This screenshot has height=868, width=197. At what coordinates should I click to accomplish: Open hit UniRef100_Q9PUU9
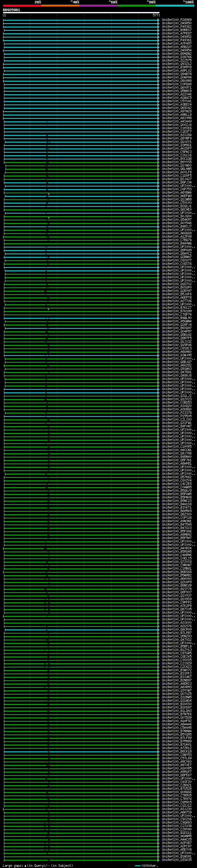(177, 250)
